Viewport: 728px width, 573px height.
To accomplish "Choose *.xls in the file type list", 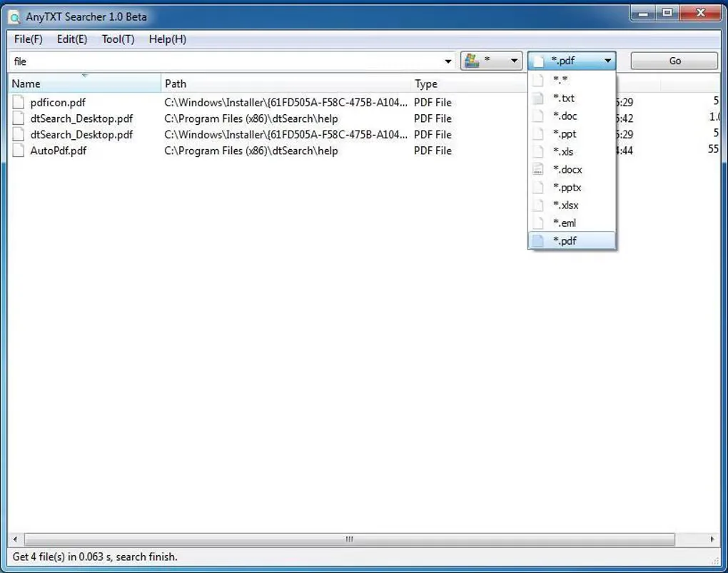I will [x=572, y=151].
